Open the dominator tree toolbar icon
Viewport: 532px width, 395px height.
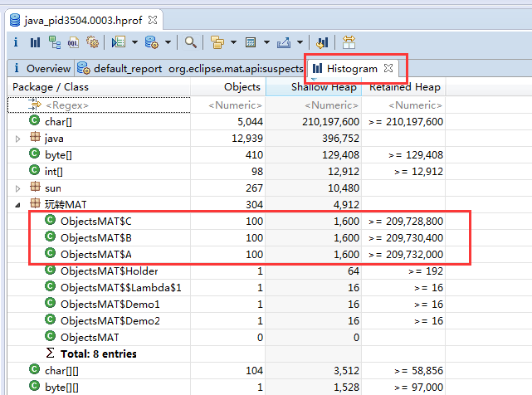[54, 42]
